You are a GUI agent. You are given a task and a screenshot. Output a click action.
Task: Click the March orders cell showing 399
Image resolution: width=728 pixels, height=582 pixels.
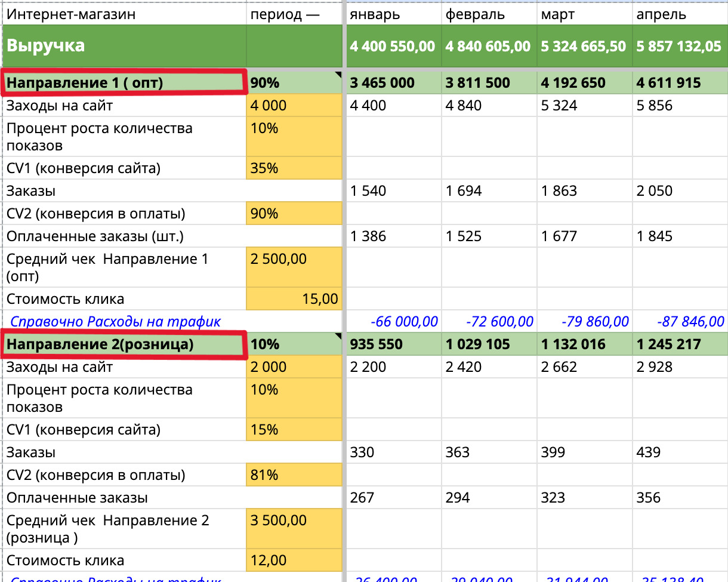[x=584, y=452]
